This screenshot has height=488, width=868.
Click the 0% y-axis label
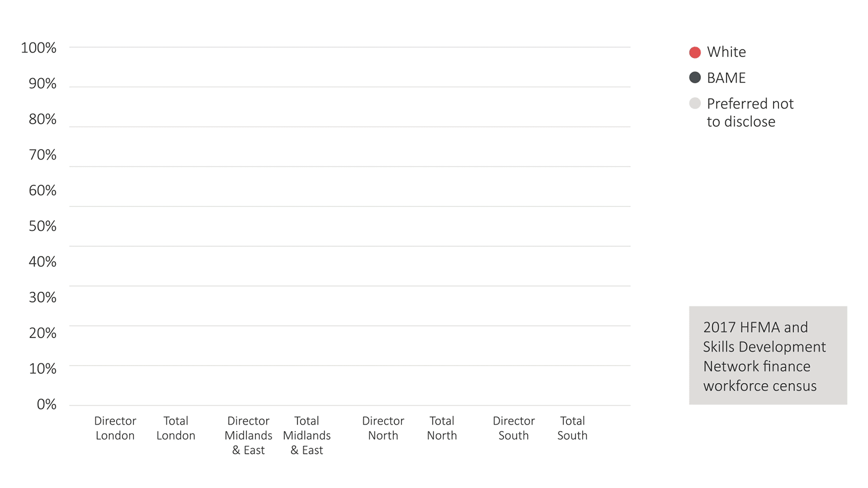pos(47,404)
